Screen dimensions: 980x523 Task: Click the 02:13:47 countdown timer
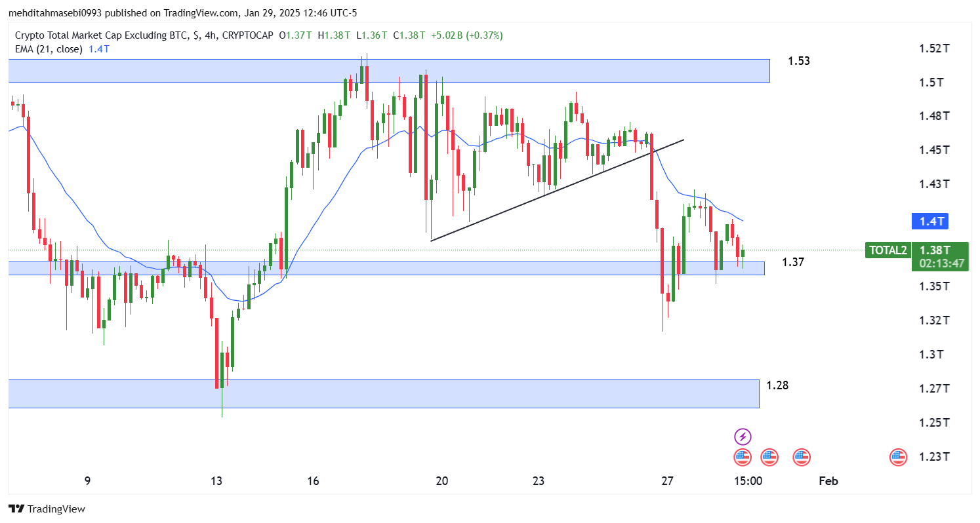941,263
